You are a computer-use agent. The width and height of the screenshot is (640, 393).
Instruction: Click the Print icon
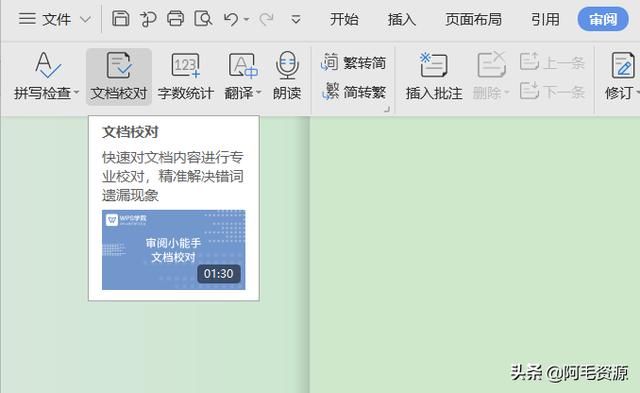pos(175,19)
